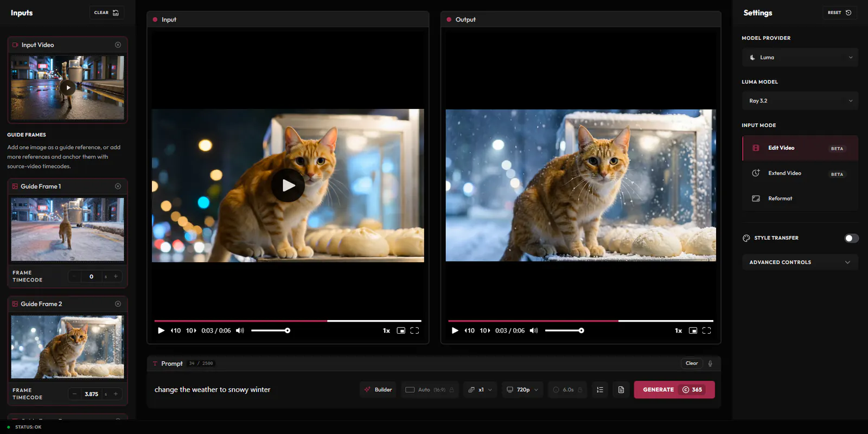The width and height of the screenshot is (868, 434).
Task: Start voice input with microphone icon
Action: (710, 363)
